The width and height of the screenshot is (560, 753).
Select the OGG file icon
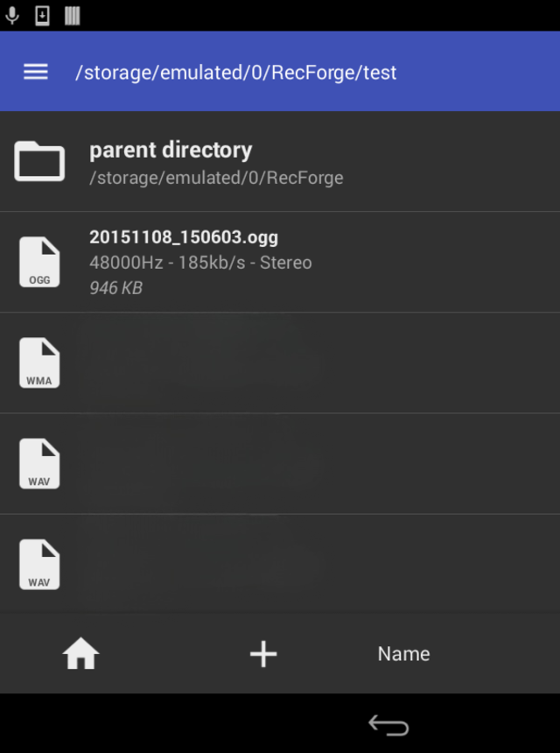(x=39, y=262)
